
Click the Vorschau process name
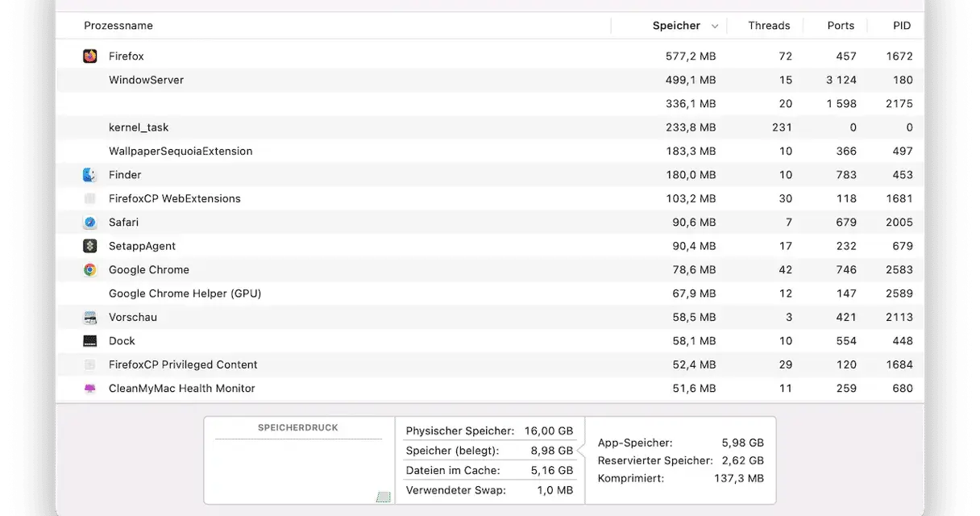click(x=133, y=318)
